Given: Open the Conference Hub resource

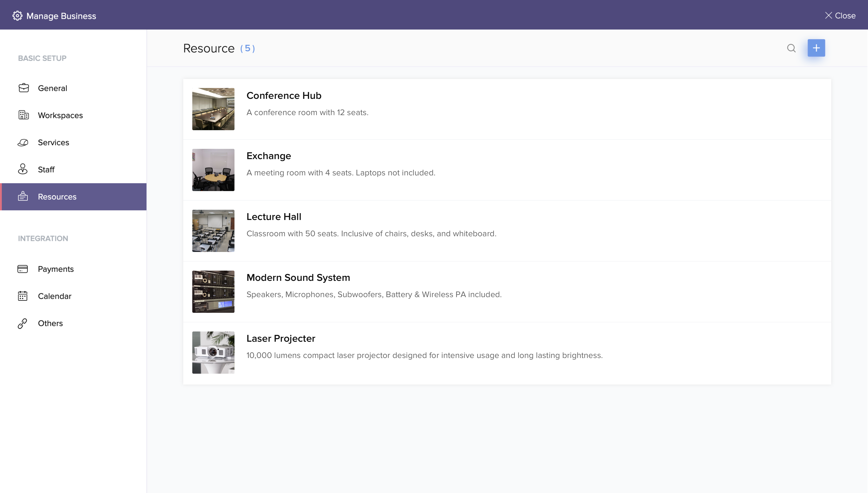Looking at the screenshot, I should click(x=284, y=95).
